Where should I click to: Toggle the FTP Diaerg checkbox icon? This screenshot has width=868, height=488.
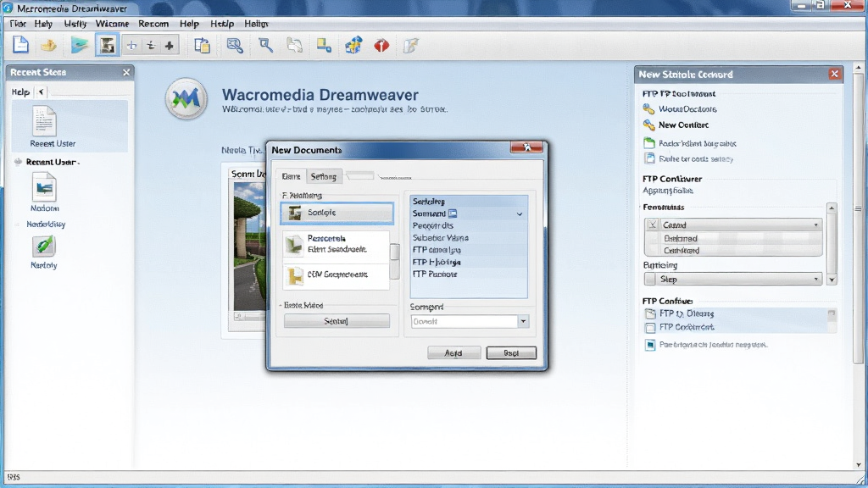(650, 313)
